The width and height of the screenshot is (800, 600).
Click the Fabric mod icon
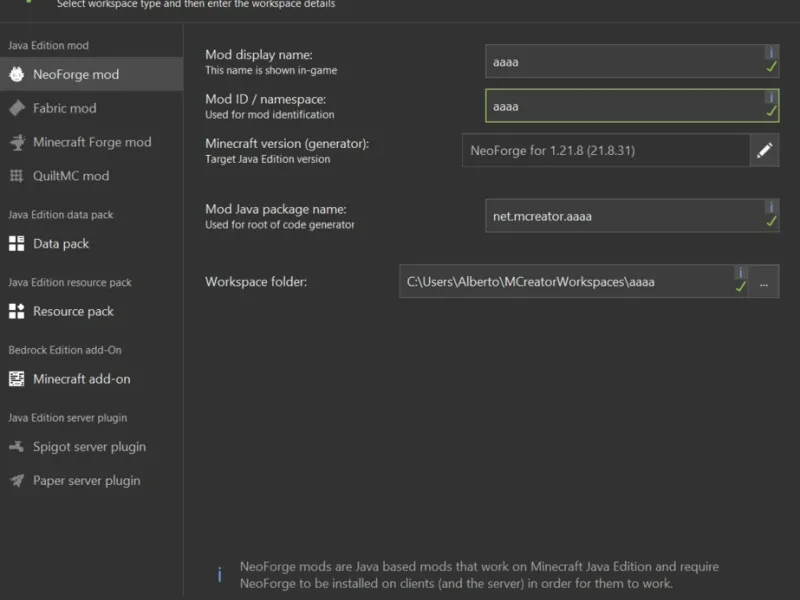[16, 108]
